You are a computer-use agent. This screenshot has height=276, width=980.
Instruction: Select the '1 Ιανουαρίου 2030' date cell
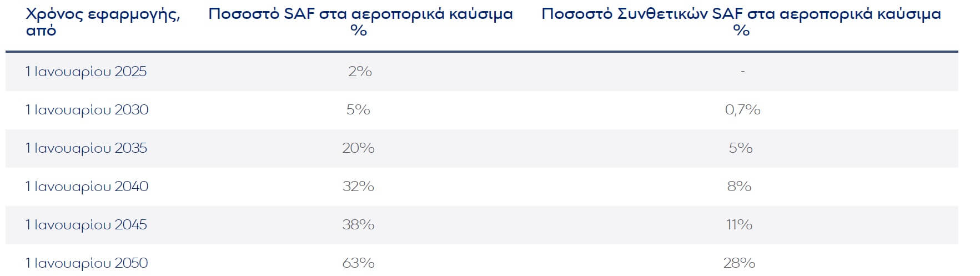[87, 110]
